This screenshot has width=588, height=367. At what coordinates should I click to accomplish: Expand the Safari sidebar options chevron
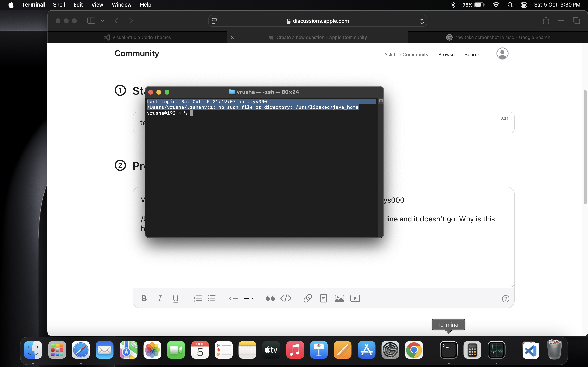click(102, 21)
